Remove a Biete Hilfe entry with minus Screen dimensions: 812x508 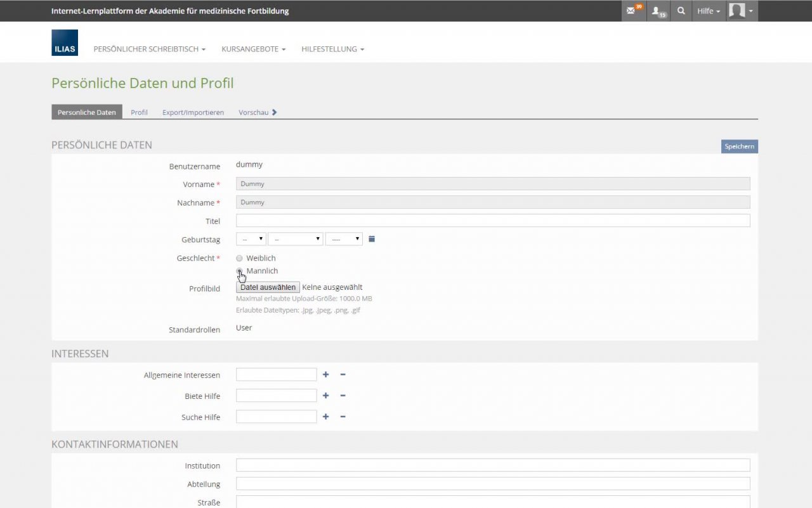pos(343,396)
